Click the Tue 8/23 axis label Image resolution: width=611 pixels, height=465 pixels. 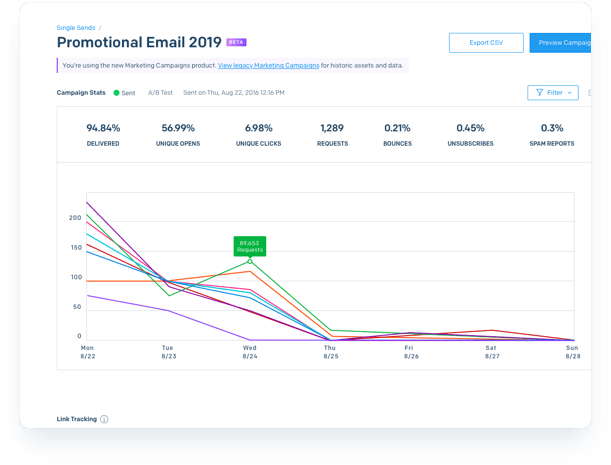[x=169, y=352]
